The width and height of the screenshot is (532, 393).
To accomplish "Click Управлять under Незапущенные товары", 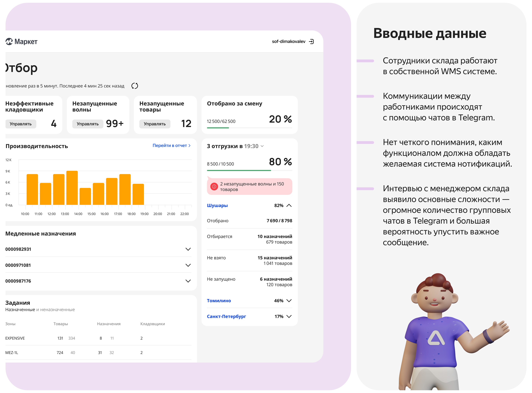I will [x=155, y=124].
